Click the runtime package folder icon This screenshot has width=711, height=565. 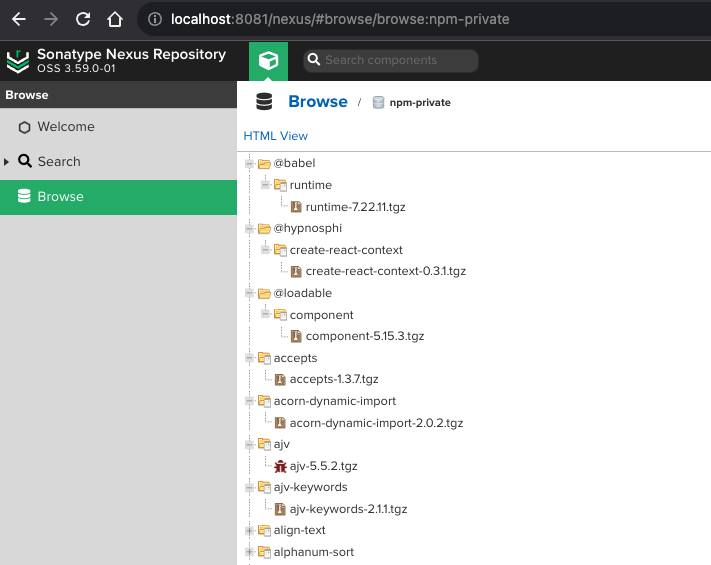coord(280,185)
